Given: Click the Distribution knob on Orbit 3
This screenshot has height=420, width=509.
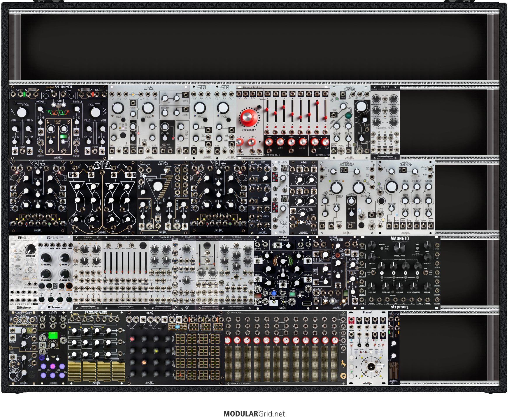Looking at the screenshot, I should (x=394, y=99).
